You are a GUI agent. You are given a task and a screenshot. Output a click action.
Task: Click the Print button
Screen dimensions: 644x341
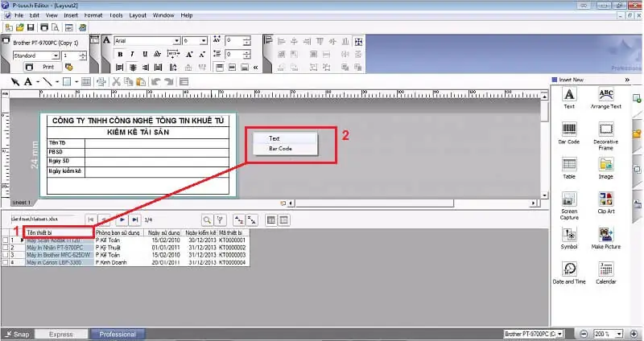point(43,67)
